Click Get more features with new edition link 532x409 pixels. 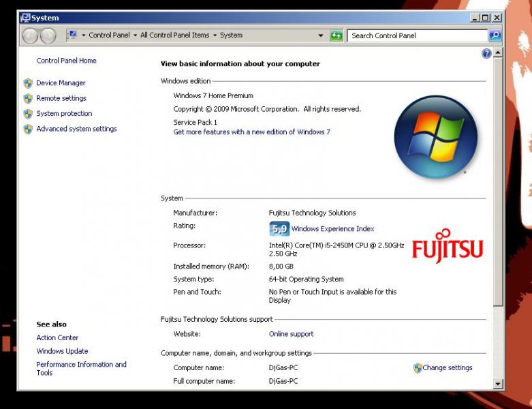(x=252, y=132)
